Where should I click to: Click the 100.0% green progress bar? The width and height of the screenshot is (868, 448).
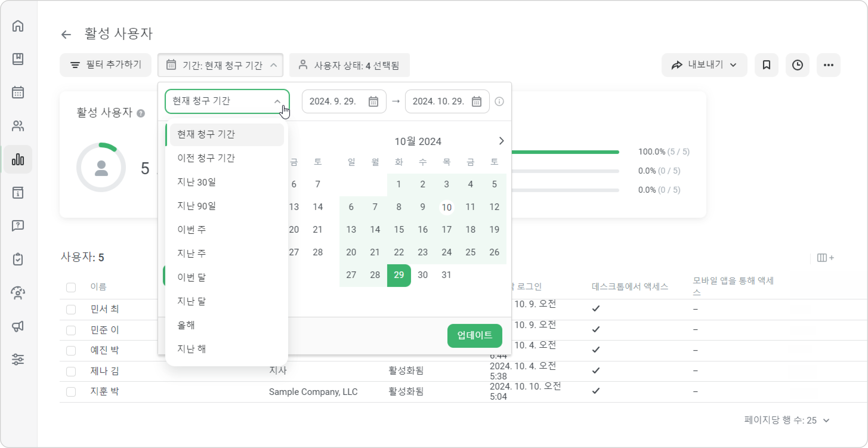pos(565,152)
